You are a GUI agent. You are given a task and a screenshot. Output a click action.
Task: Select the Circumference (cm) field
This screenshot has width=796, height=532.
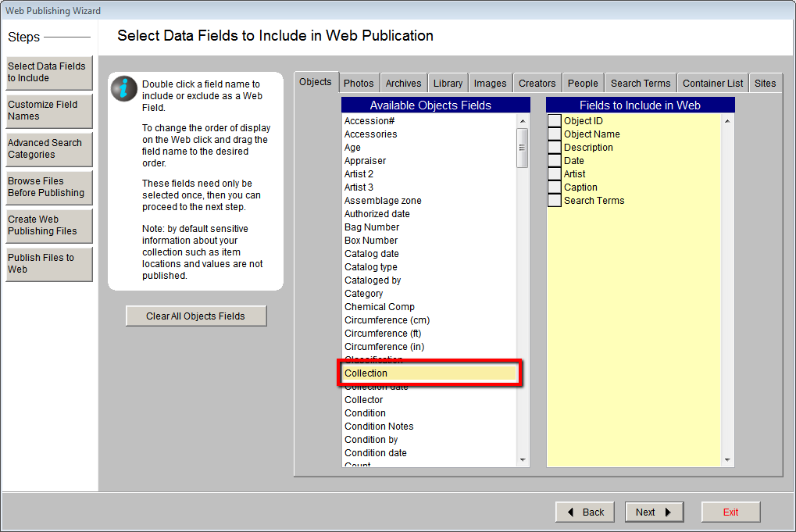(x=429, y=320)
